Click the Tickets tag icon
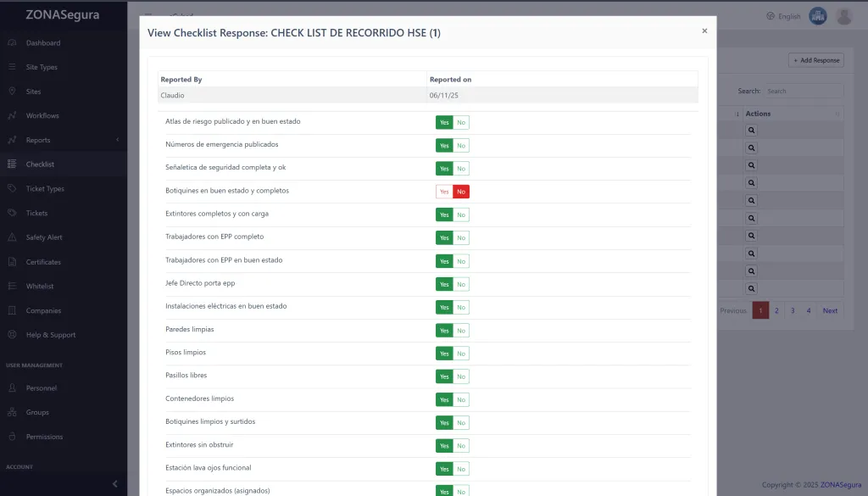This screenshot has height=496, width=868. pyautogui.click(x=12, y=213)
